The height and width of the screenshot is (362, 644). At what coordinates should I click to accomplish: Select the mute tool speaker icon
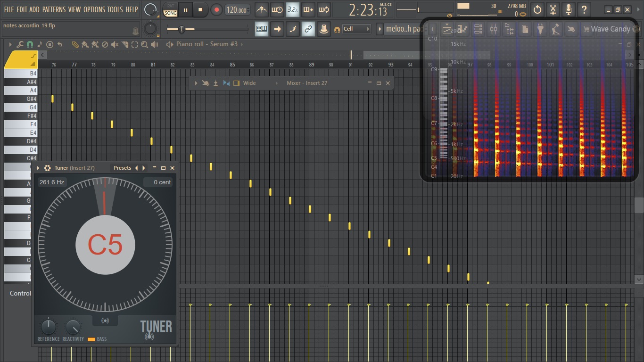tap(115, 44)
